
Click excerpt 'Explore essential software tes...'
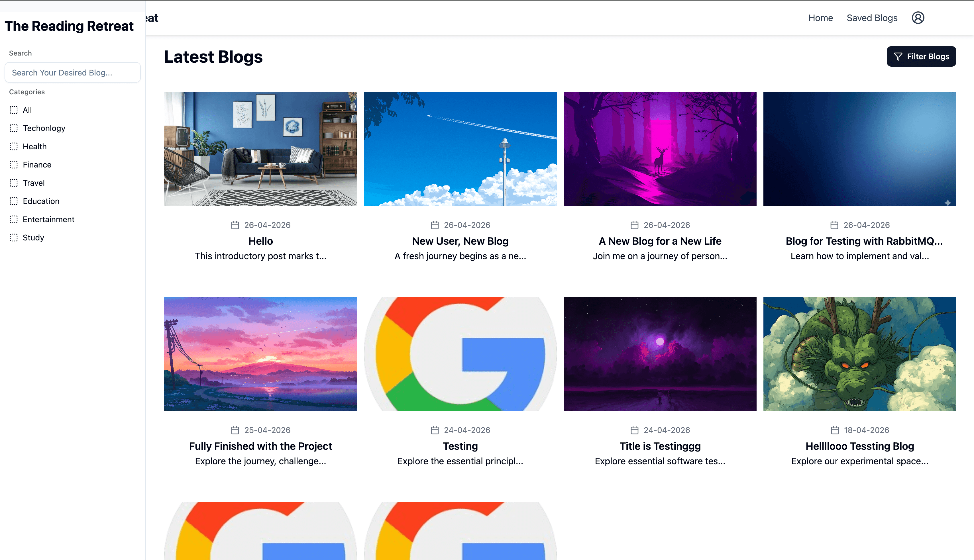coord(660,461)
